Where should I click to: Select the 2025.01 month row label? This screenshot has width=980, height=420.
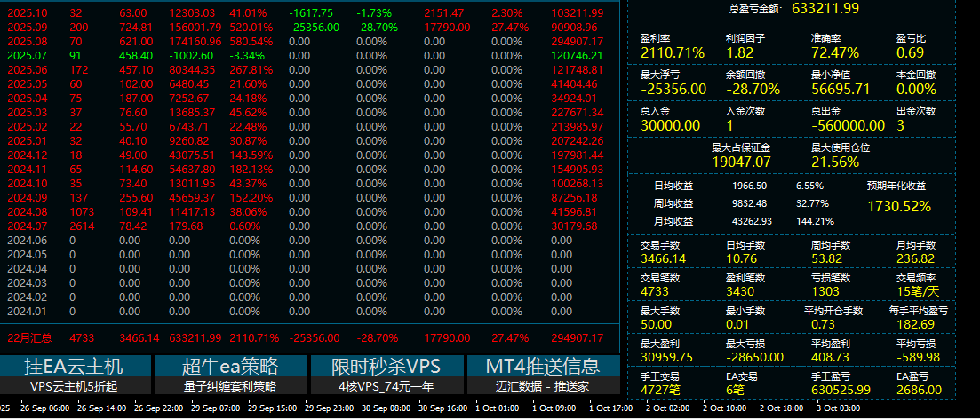point(27,140)
